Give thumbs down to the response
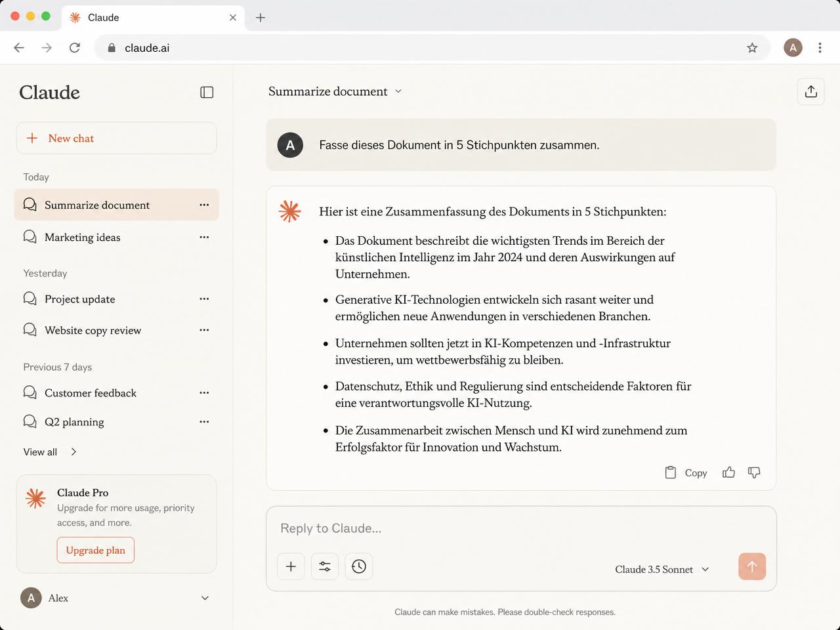 click(754, 472)
